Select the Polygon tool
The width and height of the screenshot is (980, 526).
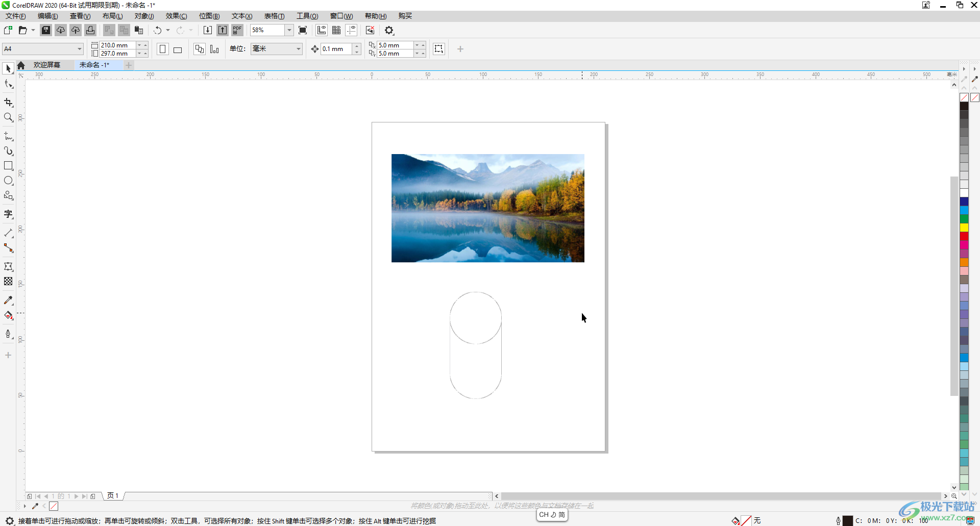8,195
